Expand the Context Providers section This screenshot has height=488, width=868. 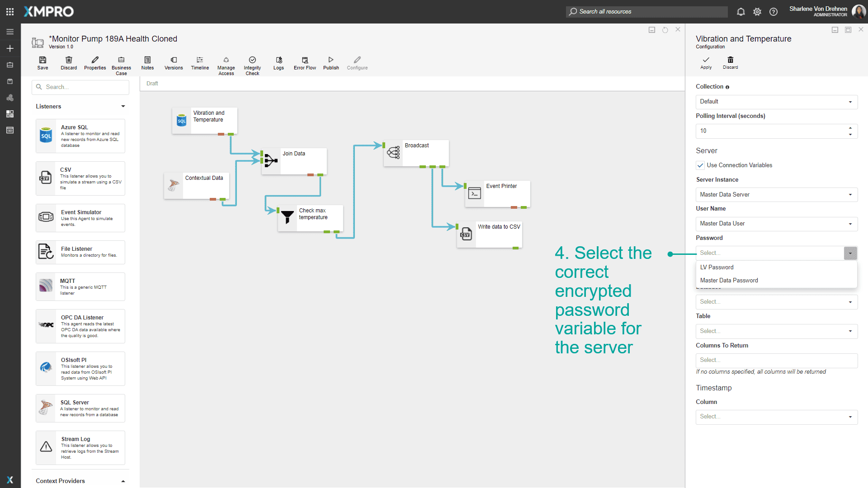tap(123, 481)
